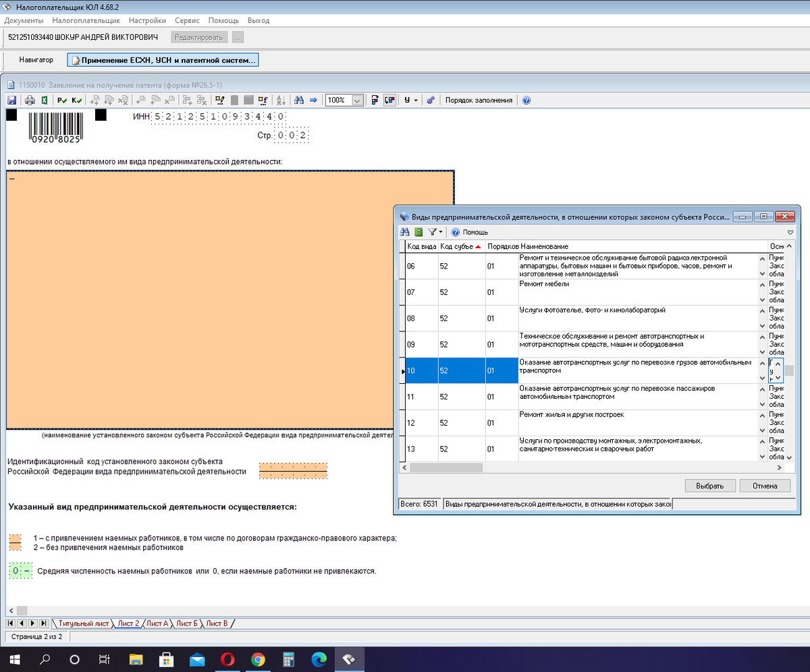Expand the chevron at the dialog toolbar's right end
The height and width of the screenshot is (672, 810).
(790, 232)
